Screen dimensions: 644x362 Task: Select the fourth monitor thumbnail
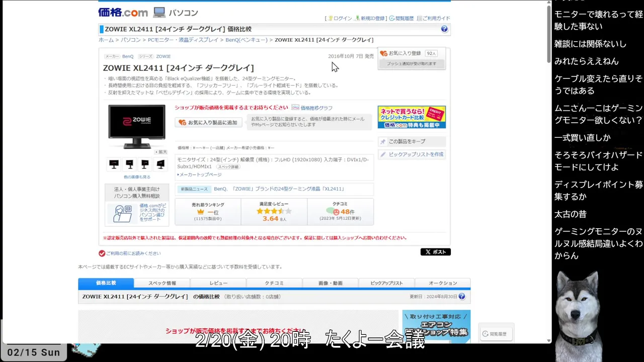160,164
